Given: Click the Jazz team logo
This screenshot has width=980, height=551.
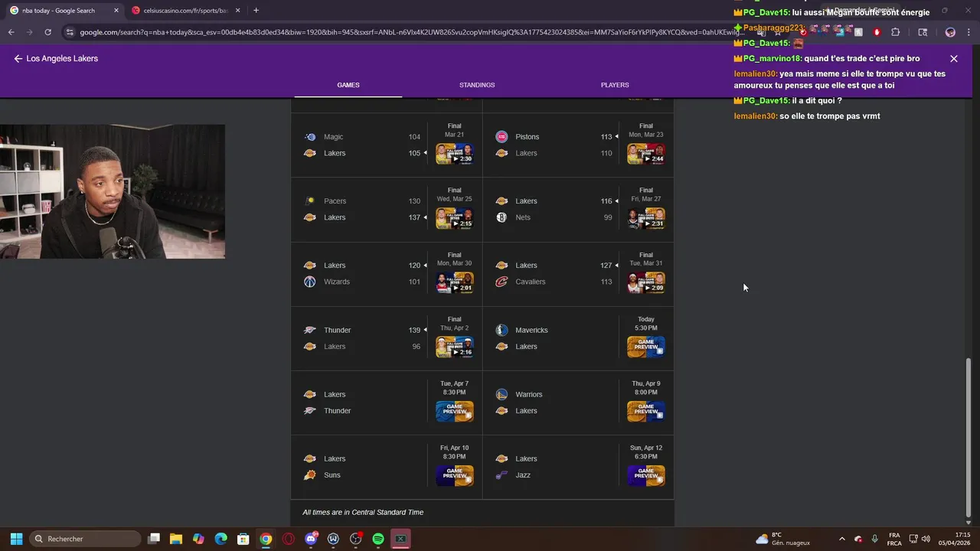Looking at the screenshot, I should [501, 475].
